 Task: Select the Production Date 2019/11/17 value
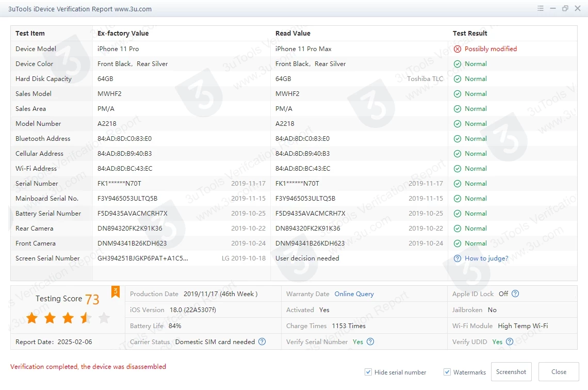(x=221, y=294)
